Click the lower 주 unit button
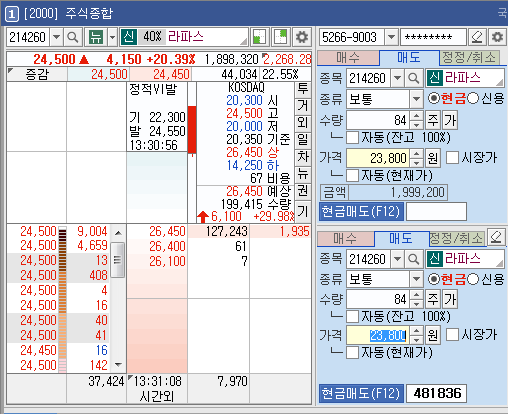Viewport: 508px width, 414px height. (433, 299)
